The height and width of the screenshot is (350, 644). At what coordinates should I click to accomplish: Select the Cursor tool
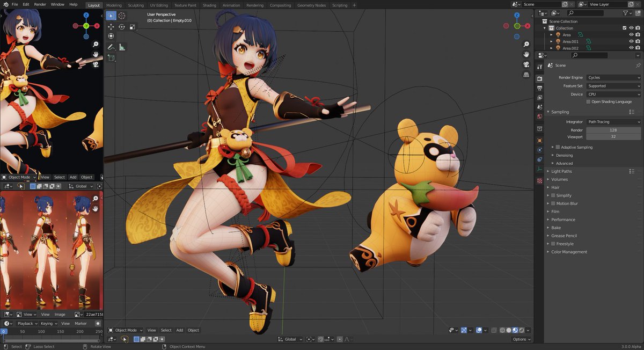coord(122,16)
